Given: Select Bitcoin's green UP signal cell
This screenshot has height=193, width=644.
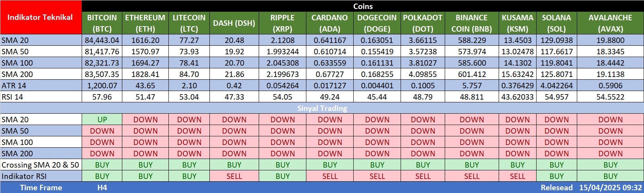Looking at the screenshot, I should [x=102, y=120].
